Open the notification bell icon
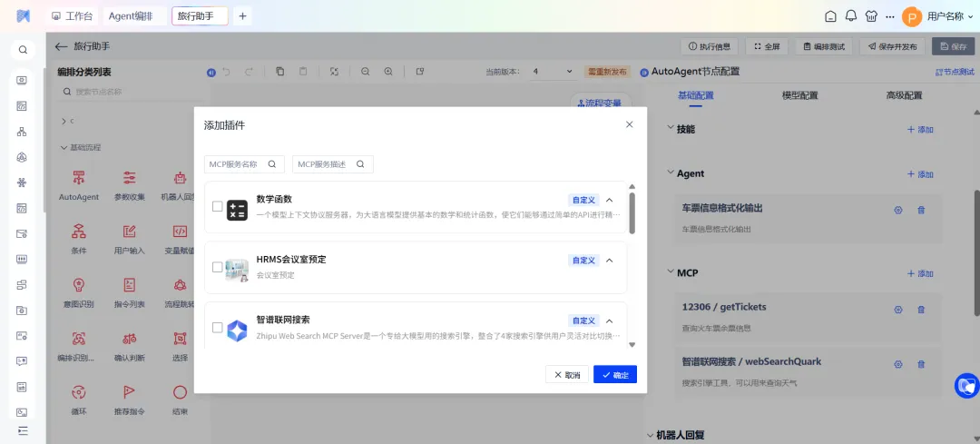The image size is (980, 444). [x=850, y=16]
